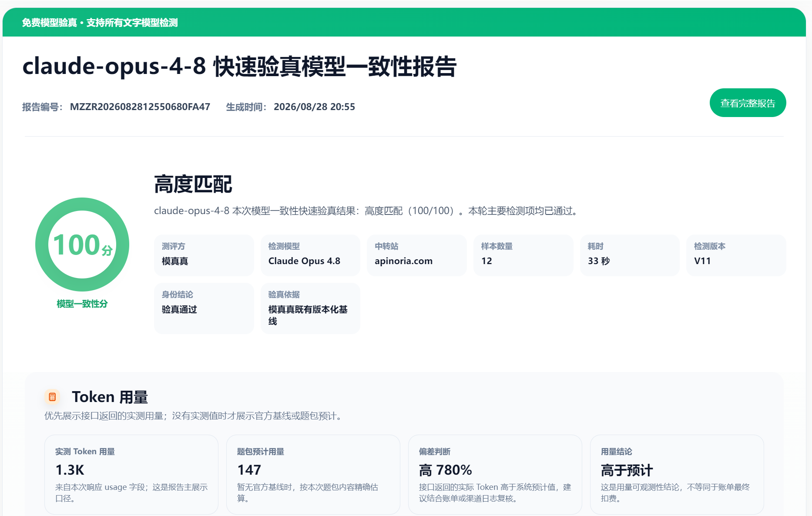
Task: Click the 验真依据 card label
Action: point(284,295)
